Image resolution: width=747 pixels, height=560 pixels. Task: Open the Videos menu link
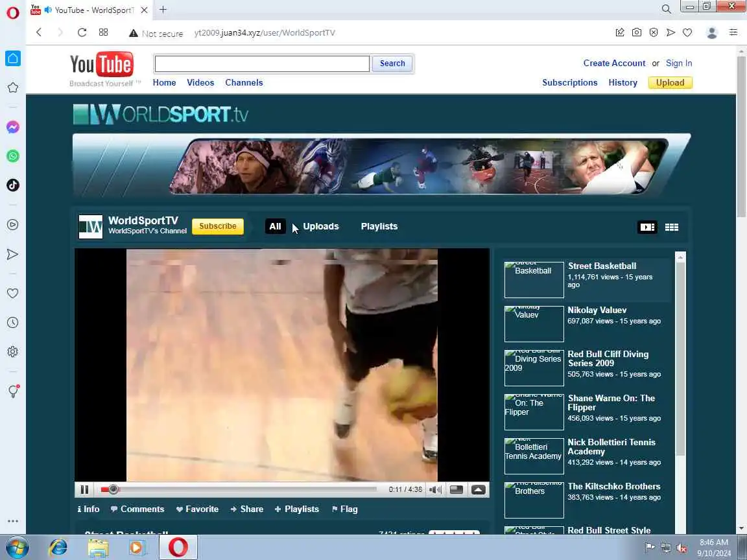[200, 82]
